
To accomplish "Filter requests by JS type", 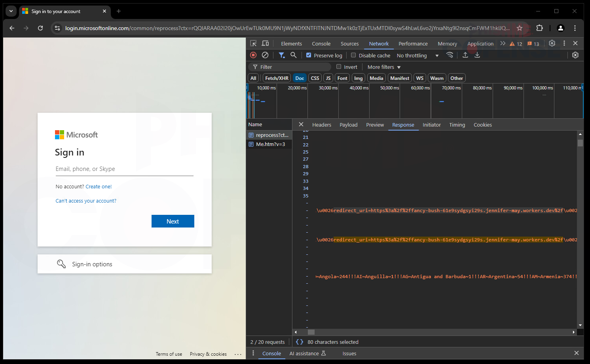I will [x=328, y=78].
